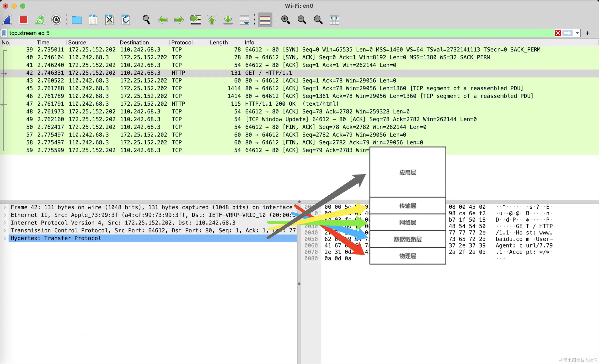The width and height of the screenshot is (599, 364).
Task: Add filter button with plus sign
Action: pyautogui.click(x=588, y=33)
